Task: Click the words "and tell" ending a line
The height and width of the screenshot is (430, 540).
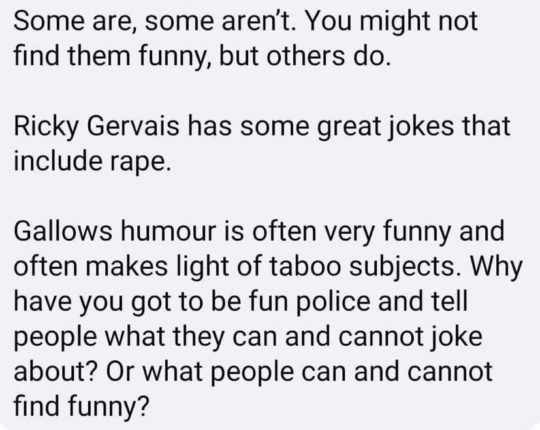Action: coord(423,301)
